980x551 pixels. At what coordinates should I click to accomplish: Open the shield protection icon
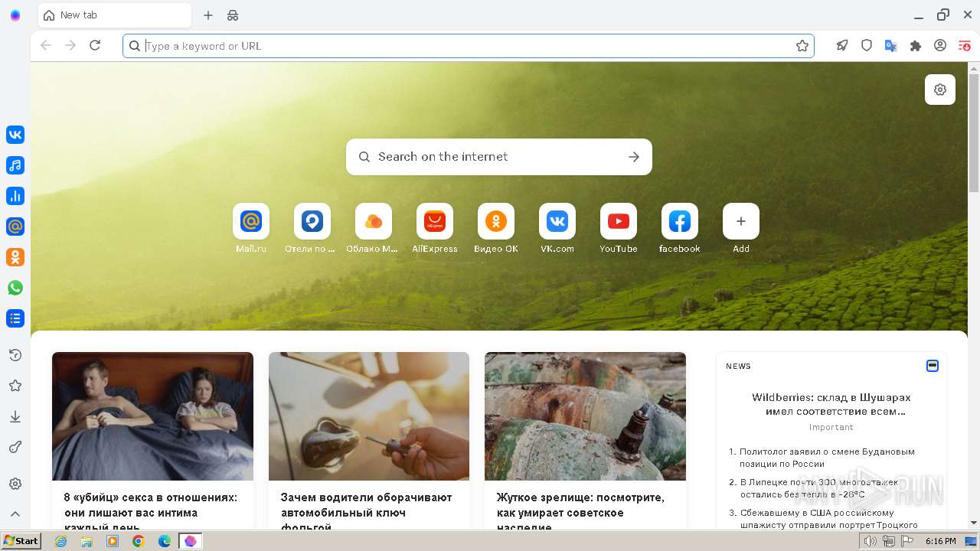[867, 46]
